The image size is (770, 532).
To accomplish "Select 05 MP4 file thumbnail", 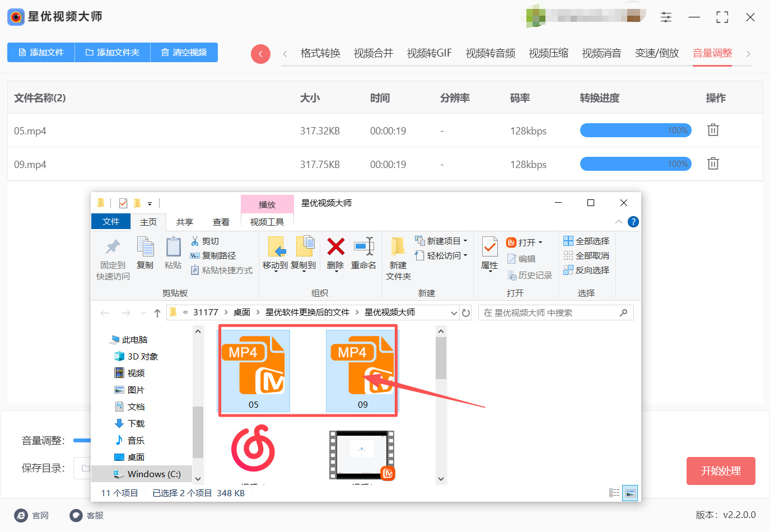I will [x=254, y=371].
